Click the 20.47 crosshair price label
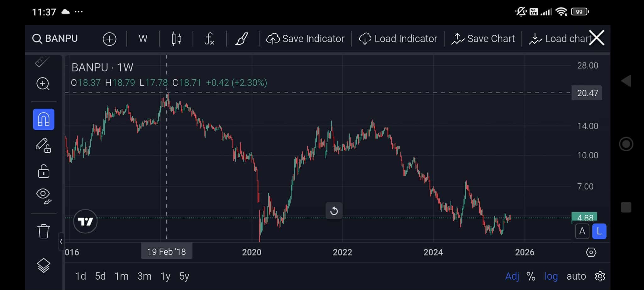The width and height of the screenshot is (644, 290). tap(587, 93)
